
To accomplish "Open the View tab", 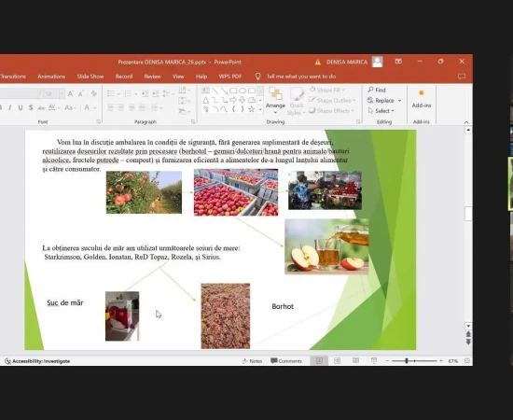I will pos(178,77).
